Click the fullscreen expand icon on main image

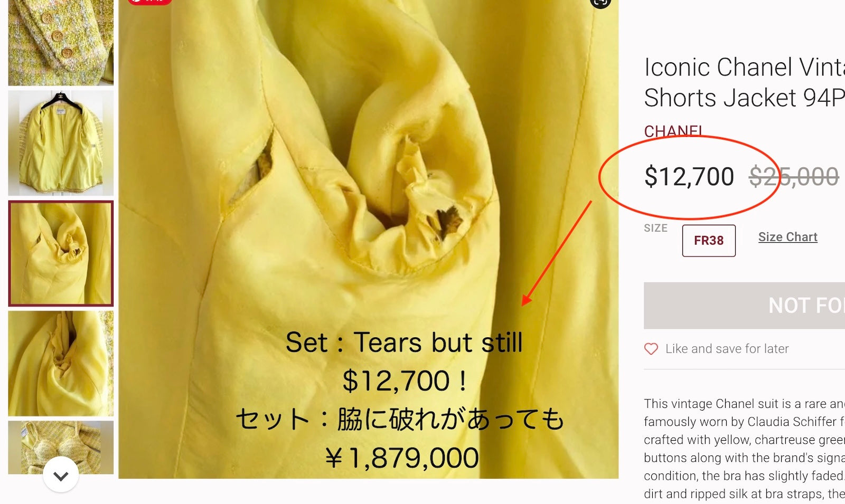coord(600,3)
